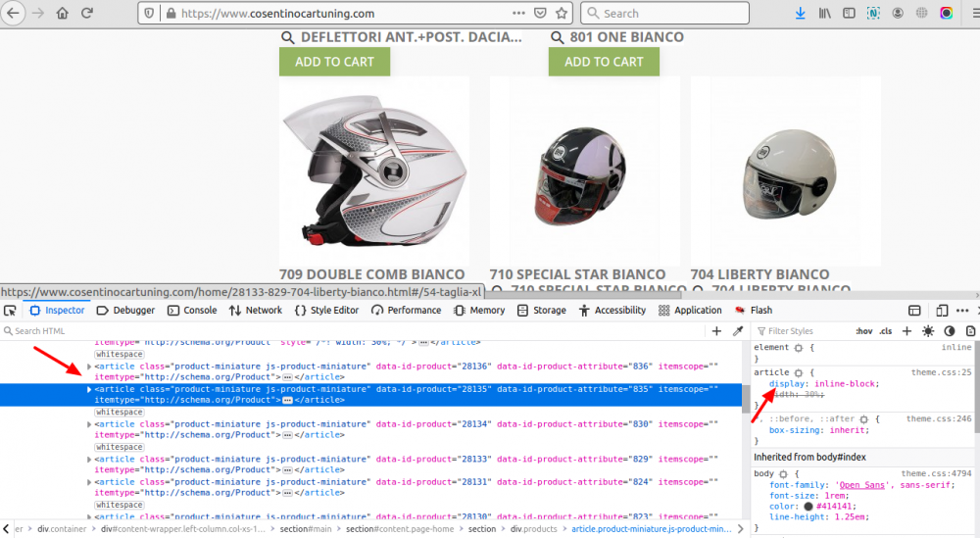Open DevTools customize menu
The width and height of the screenshot is (980, 538).
click(962, 311)
